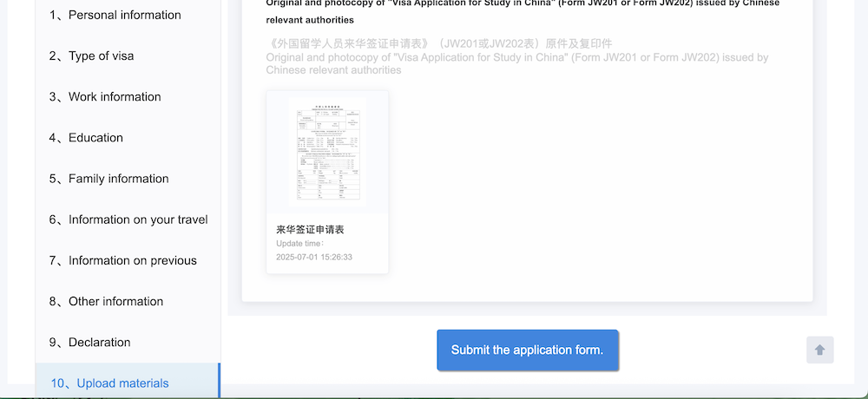Click Submit the application form button
Image resolution: width=868 pixels, height=399 pixels.
[527, 350]
